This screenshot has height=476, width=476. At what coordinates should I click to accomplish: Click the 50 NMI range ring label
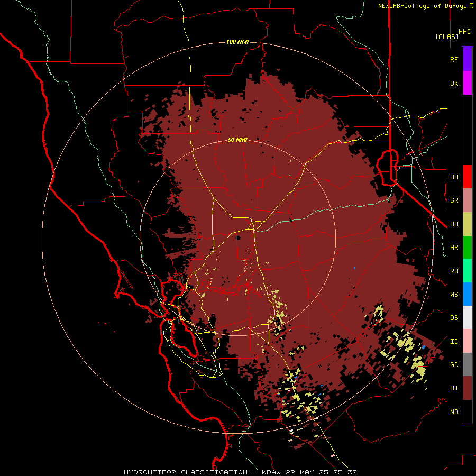(237, 140)
